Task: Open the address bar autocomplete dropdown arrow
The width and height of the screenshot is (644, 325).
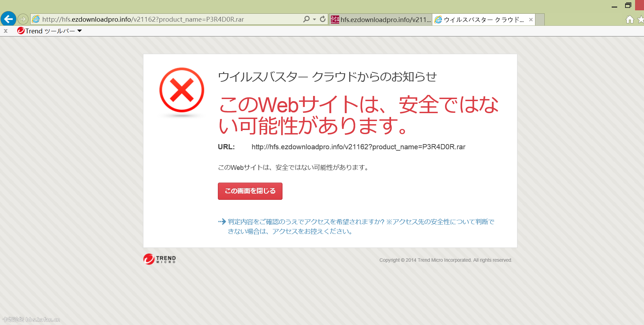Action: coord(314,20)
